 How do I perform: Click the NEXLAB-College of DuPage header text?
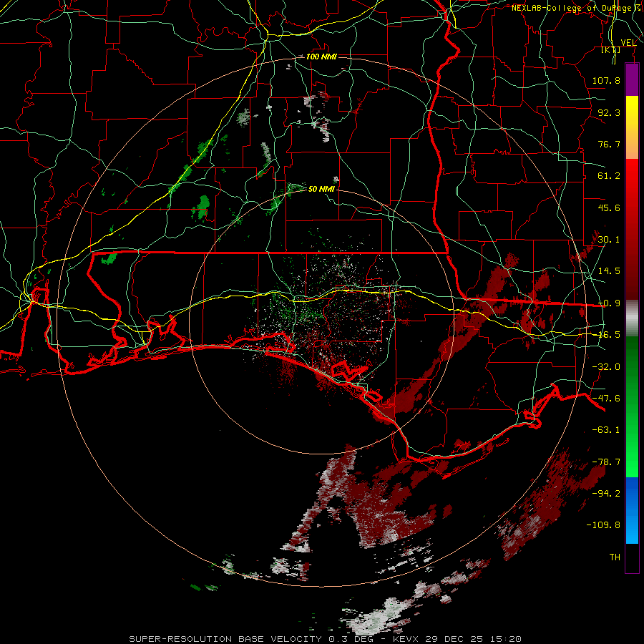pyautogui.click(x=574, y=8)
